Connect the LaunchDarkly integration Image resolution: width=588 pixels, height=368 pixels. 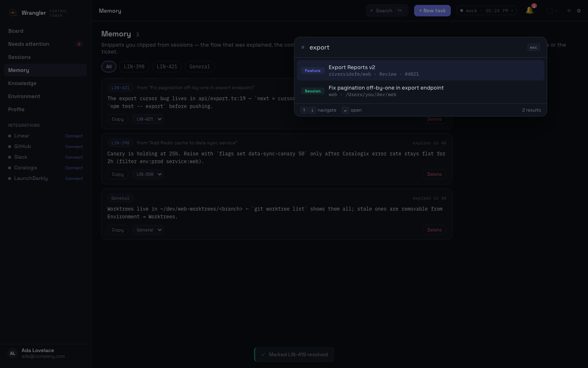(x=74, y=178)
